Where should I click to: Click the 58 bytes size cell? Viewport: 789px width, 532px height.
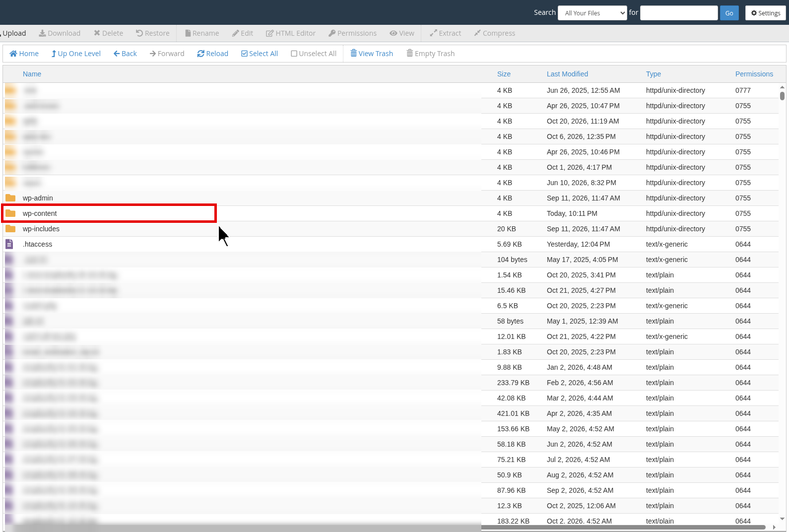[x=510, y=321]
